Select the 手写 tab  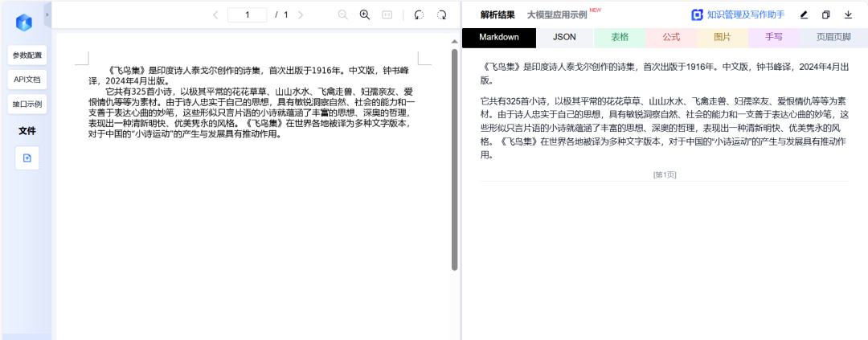pyautogui.click(x=774, y=38)
